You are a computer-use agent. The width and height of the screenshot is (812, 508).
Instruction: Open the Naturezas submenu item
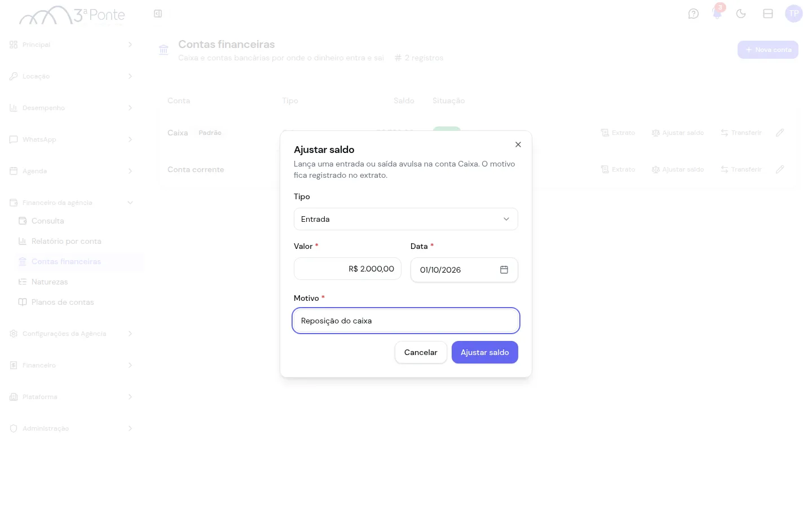78,282
